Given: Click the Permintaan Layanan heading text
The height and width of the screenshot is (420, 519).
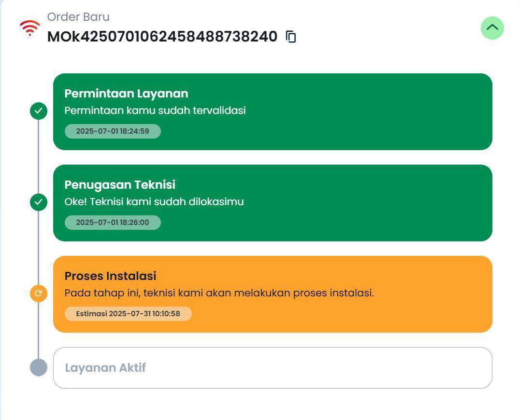Looking at the screenshot, I should click(x=126, y=94).
